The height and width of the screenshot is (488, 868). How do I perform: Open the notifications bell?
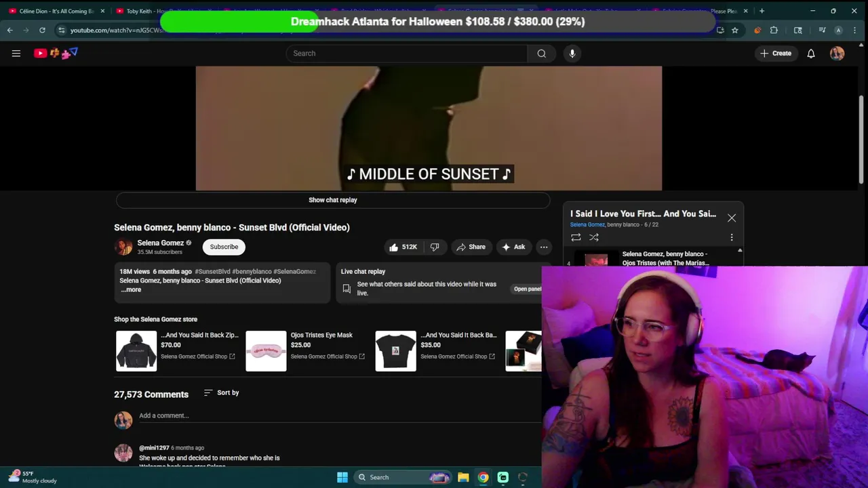coord(811,54)
